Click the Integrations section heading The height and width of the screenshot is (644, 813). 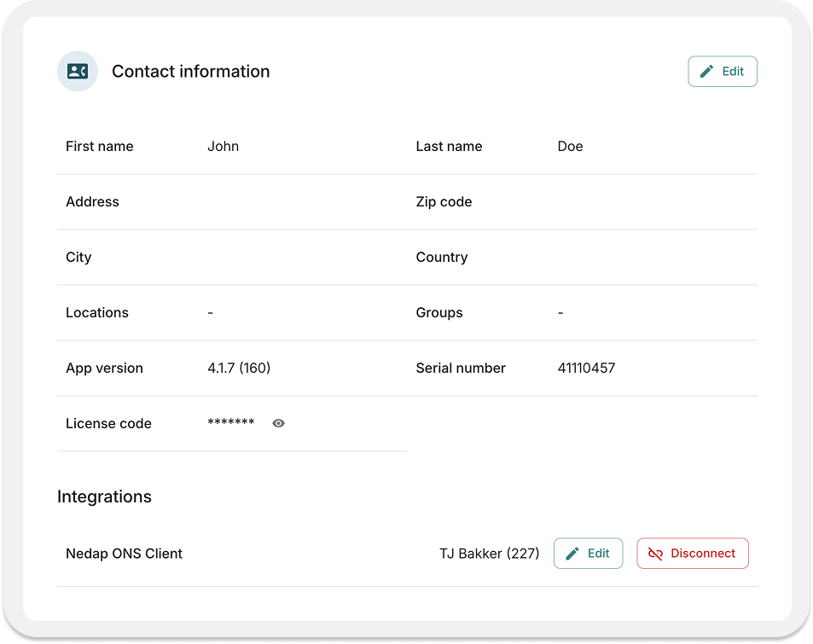pos(104,496)
